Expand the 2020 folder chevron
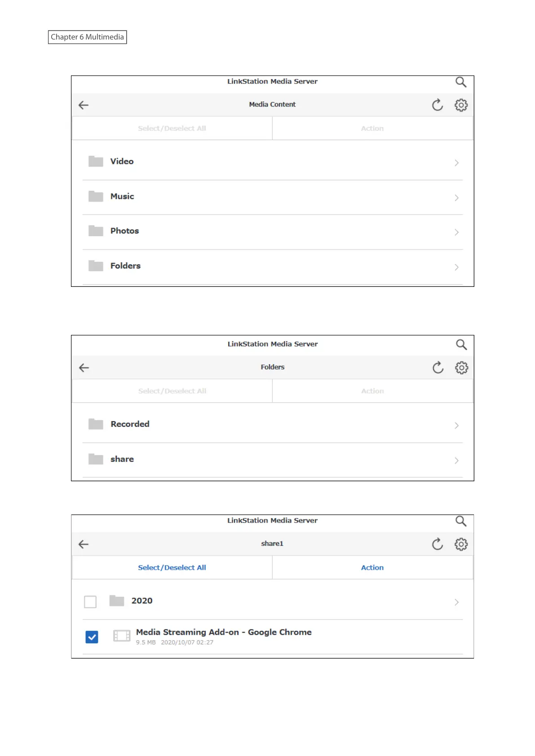 pyautogui.click(x=456, y=602)
